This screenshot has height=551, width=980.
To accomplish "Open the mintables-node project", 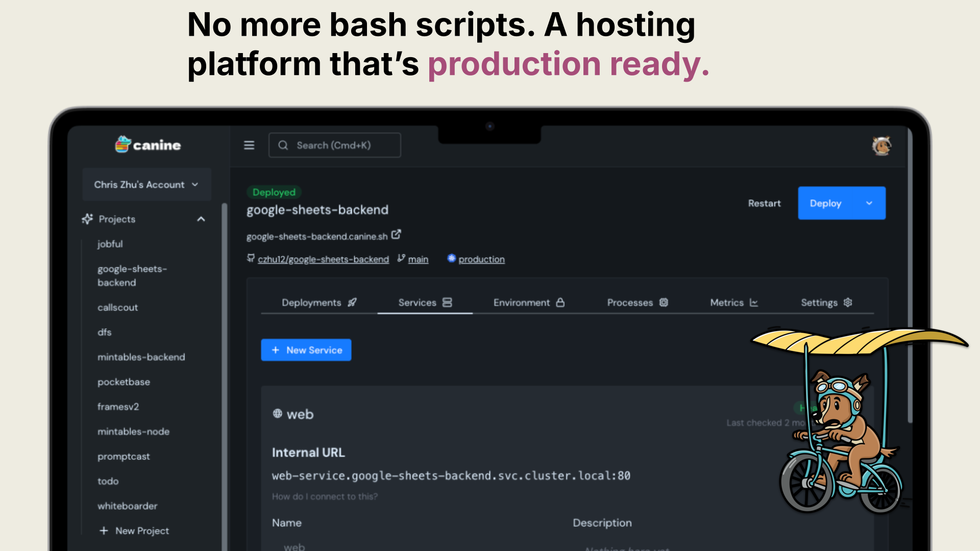I will 134,432.
